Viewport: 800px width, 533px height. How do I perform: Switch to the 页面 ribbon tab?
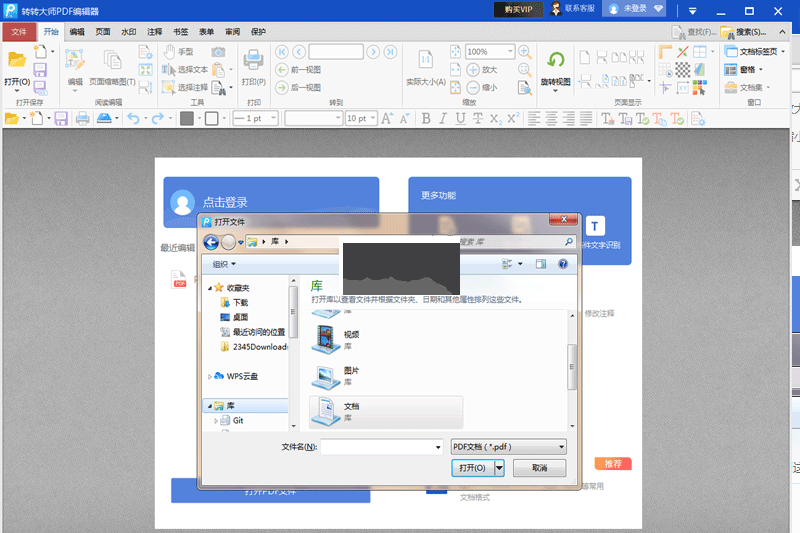click(x=103, y=32)
